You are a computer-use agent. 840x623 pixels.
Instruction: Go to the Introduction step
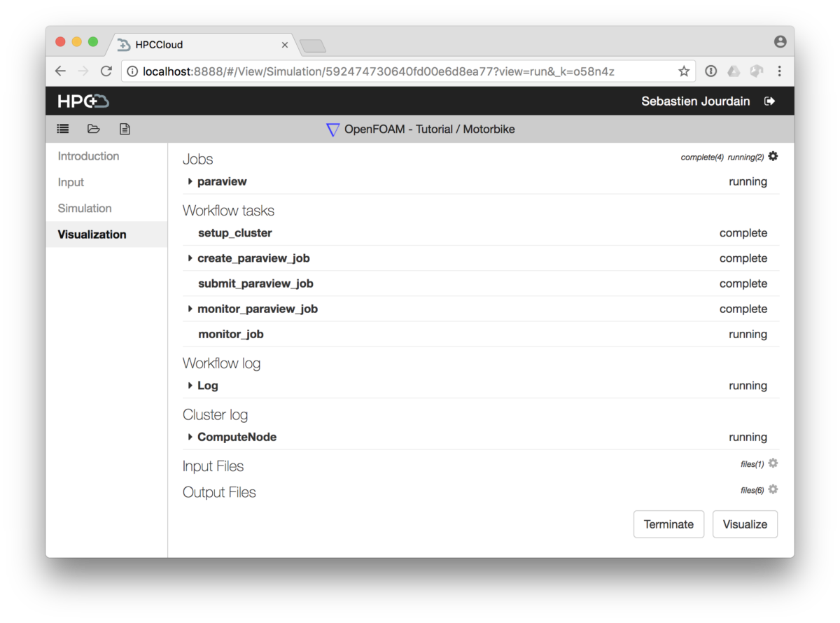click(88, 156)
